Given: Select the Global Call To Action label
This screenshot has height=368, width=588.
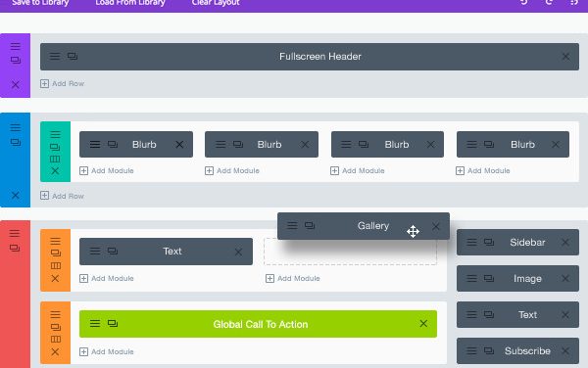Looking at the screenshot, I should [x=261, y=324].
